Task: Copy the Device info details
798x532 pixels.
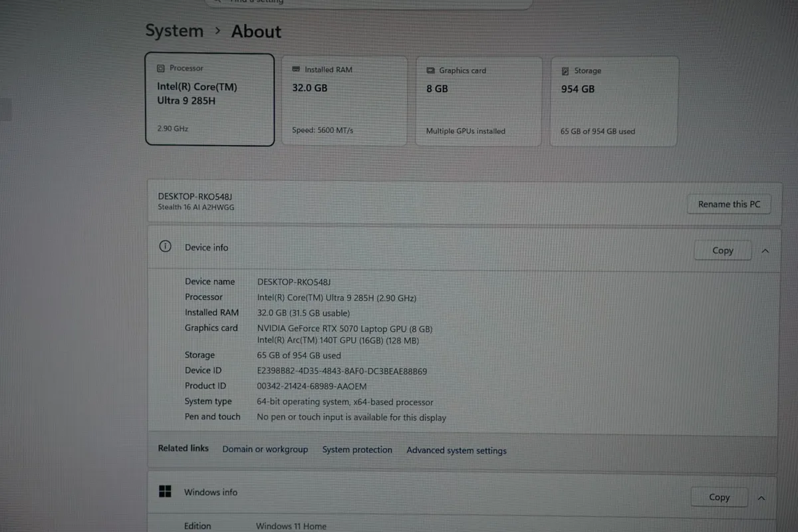Action: pos(722,251)
